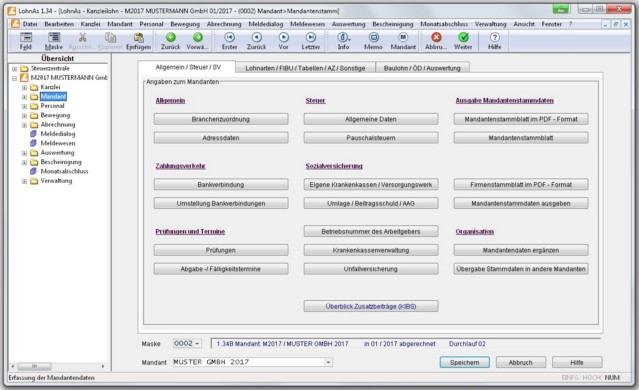Open Bankverbindung settings button

pos(221,185)
